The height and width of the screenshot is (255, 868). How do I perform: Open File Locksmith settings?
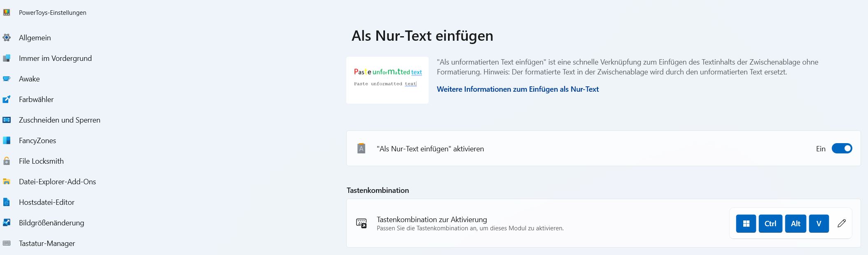coord(41,161)
